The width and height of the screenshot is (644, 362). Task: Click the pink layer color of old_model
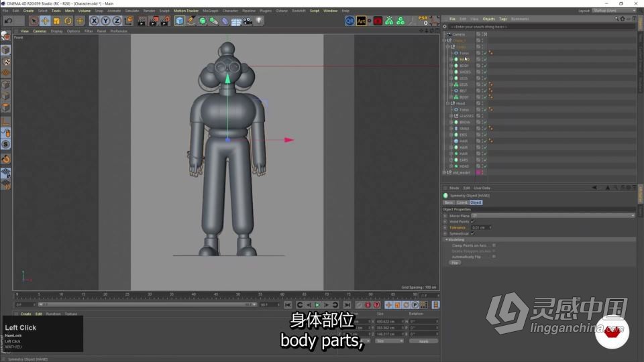(478, 173)
